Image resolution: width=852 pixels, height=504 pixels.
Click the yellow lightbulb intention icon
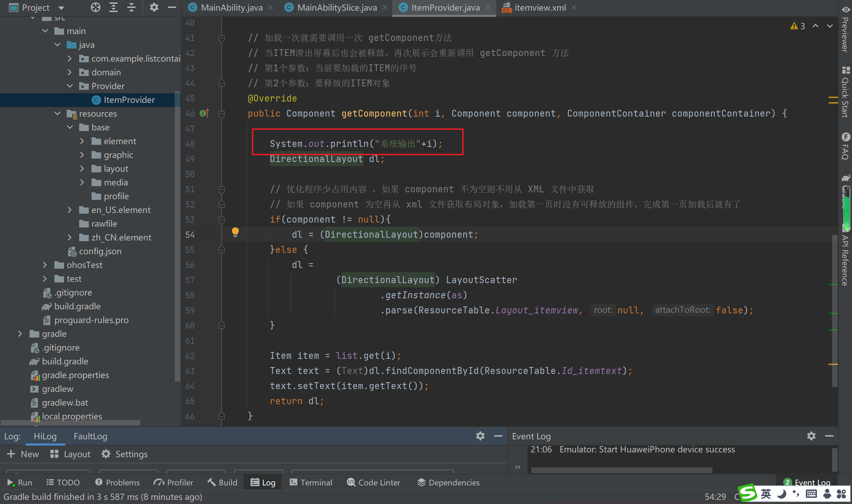(235, 232)
